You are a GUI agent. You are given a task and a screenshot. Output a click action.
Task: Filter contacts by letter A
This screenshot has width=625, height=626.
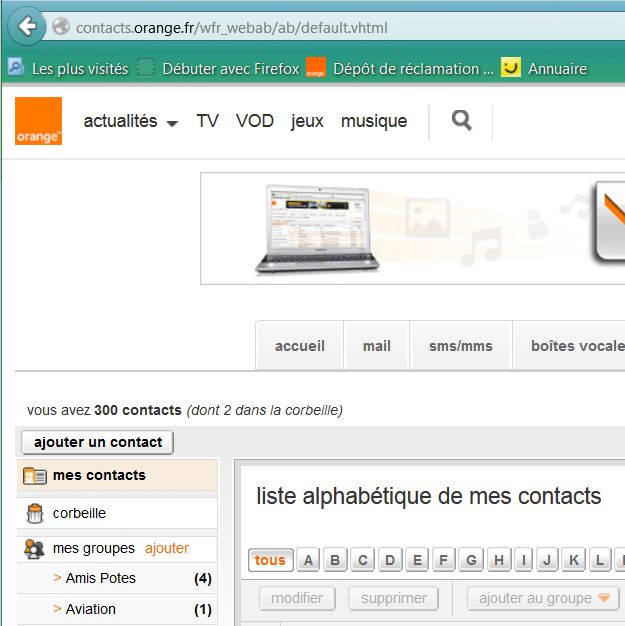308,560
